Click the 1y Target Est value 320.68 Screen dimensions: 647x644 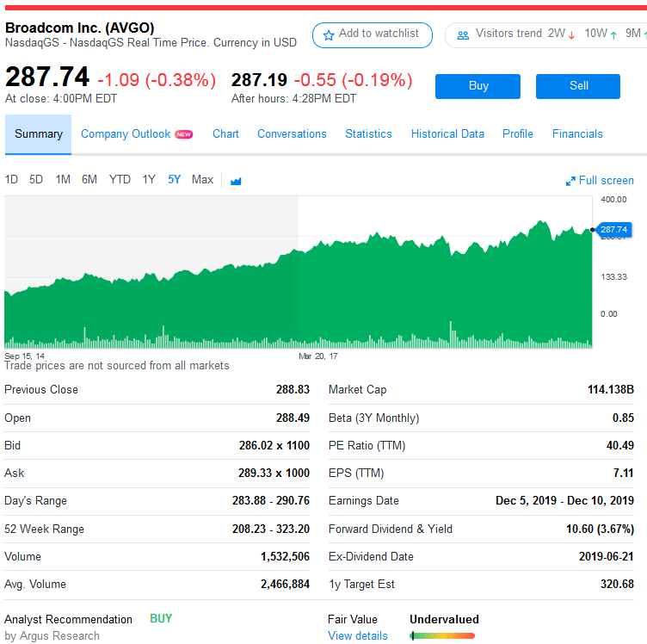617,584
